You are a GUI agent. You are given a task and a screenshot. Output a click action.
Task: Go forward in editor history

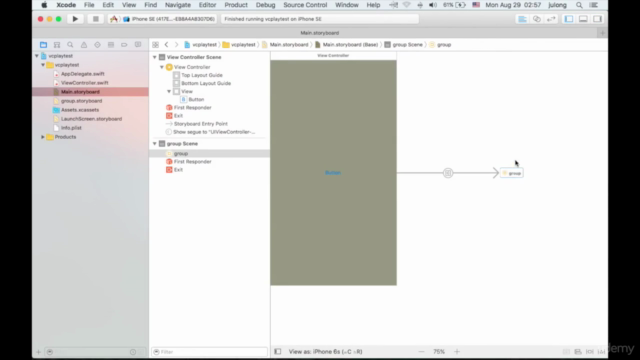tap(176, 44)
